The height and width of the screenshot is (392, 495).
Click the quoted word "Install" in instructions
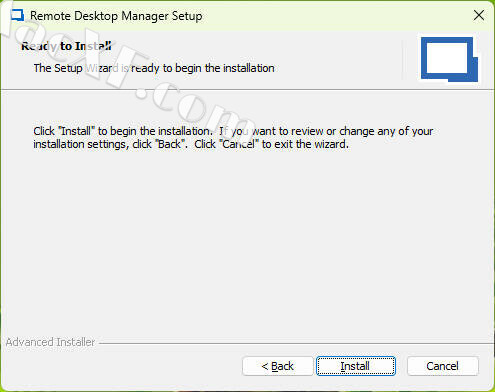76,131
